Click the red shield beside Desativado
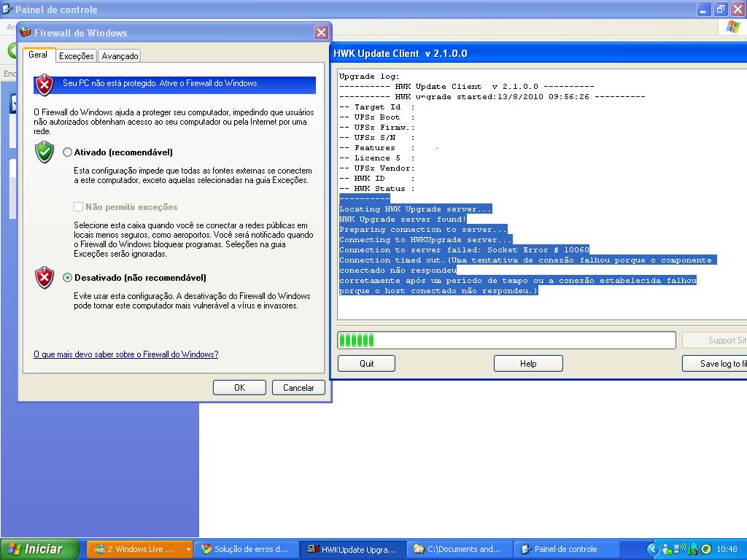The width and height of the screenshot is (747, 560). pos(44,278)
